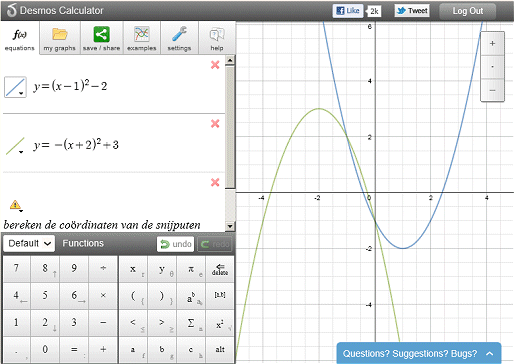The image size is (514, 364).
Task: Open the Default keypad dropdown
Action: (x=29, y=243)
